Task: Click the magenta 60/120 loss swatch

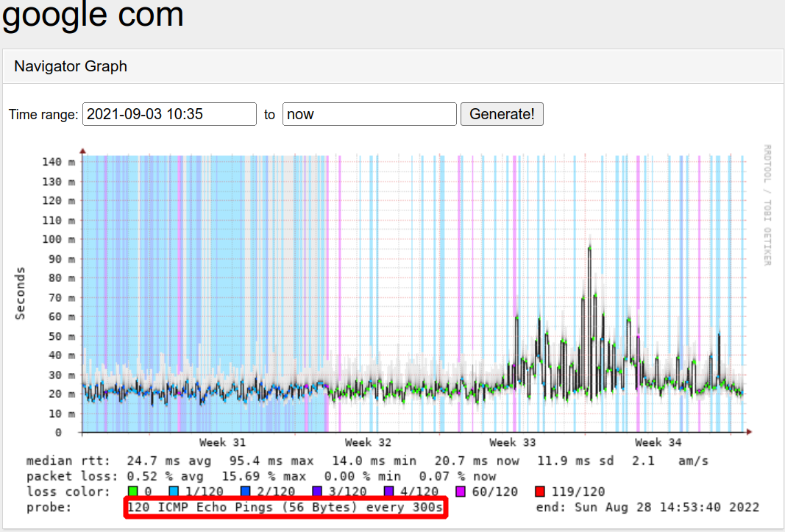Action: (x=461, y=492)
